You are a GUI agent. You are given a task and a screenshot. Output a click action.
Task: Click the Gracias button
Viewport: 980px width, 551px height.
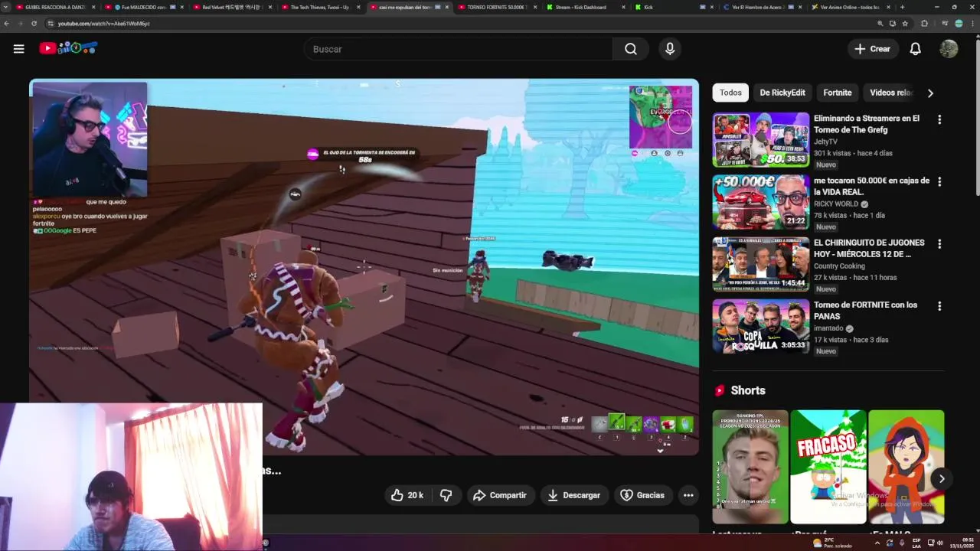coord(642,495)
